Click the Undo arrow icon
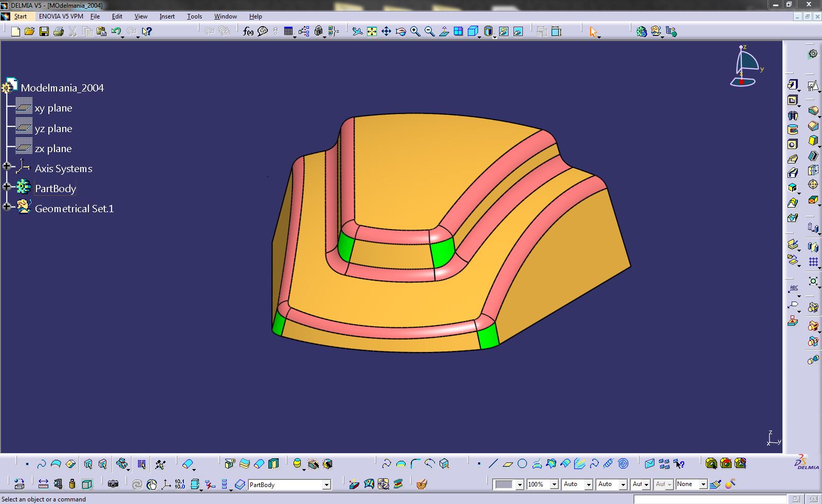Viewport: 822px width, 504px height. (116, 31)
